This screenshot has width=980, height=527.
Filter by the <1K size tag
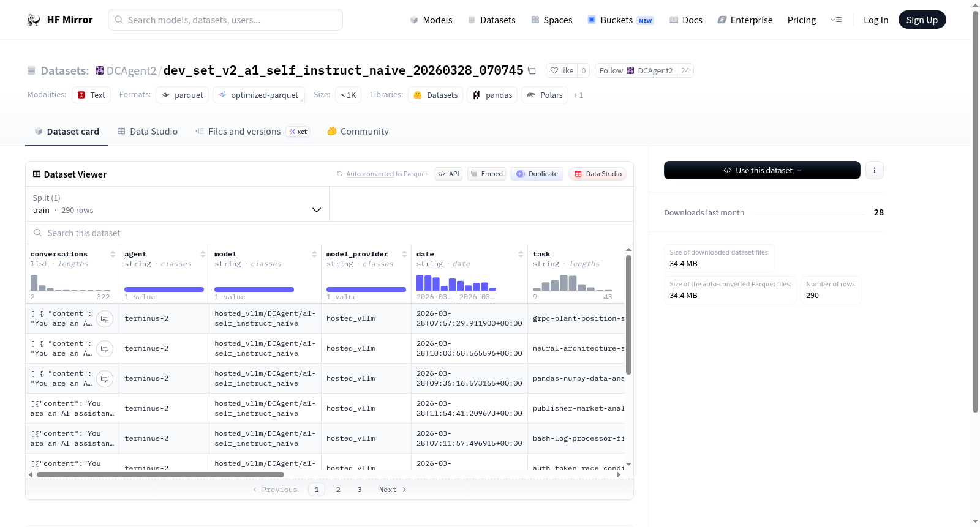348,95
